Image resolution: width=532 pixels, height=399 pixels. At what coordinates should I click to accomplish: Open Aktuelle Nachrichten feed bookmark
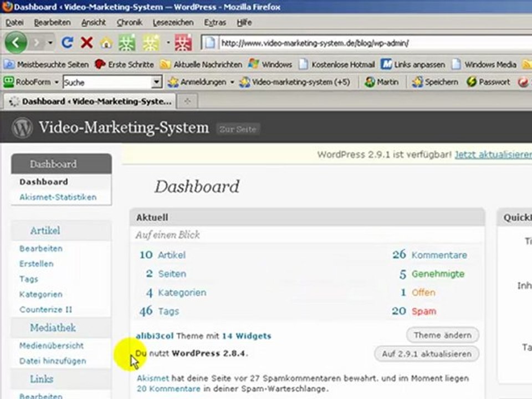point(201,64)
